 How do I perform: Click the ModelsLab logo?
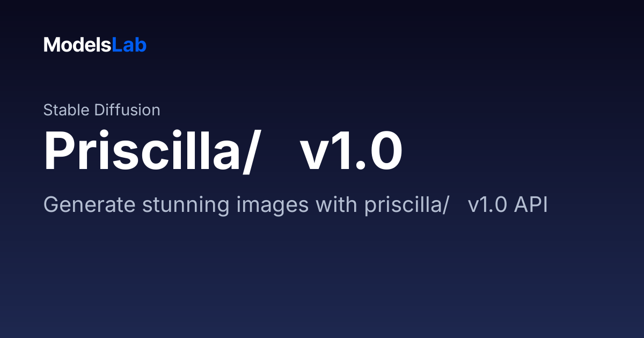(x=95, y=45)
